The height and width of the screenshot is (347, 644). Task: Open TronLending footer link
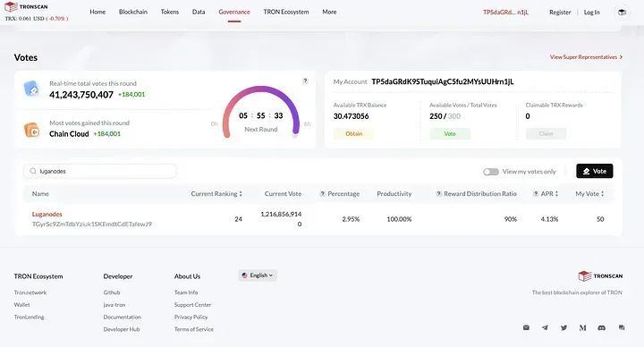pos(29,317)
